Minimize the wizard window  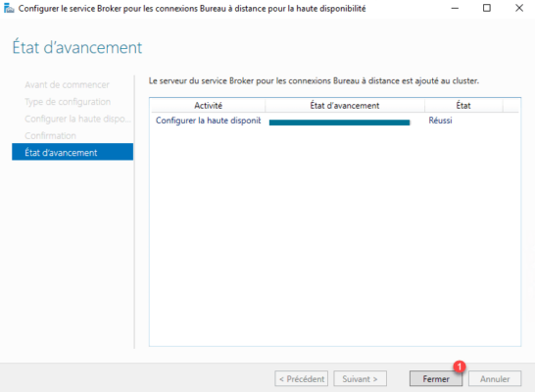coord(455,8)
